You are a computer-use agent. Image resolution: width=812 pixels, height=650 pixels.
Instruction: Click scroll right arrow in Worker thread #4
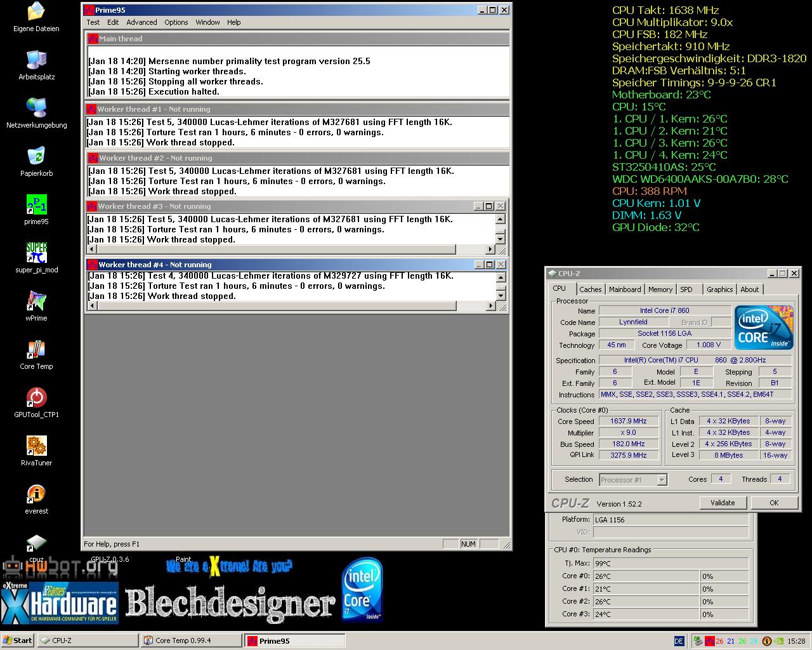(x=490, y=306)
